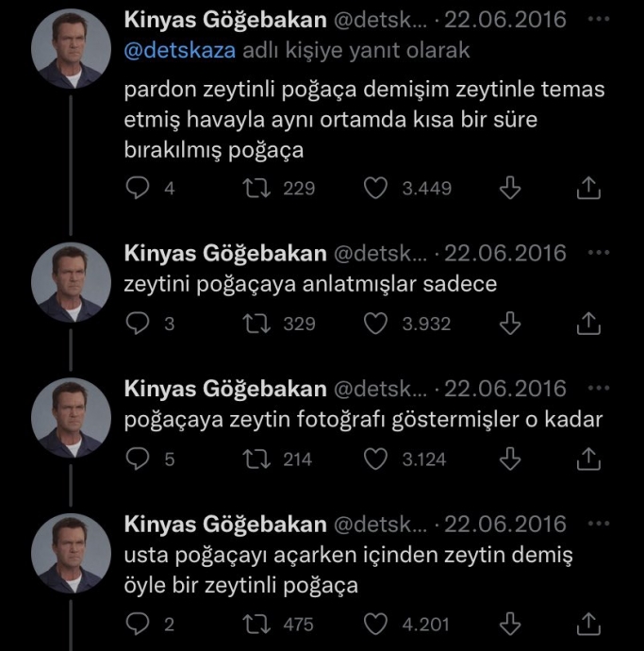Share the 'pardon zeytinli poğaça' tweet

point(587,189)
